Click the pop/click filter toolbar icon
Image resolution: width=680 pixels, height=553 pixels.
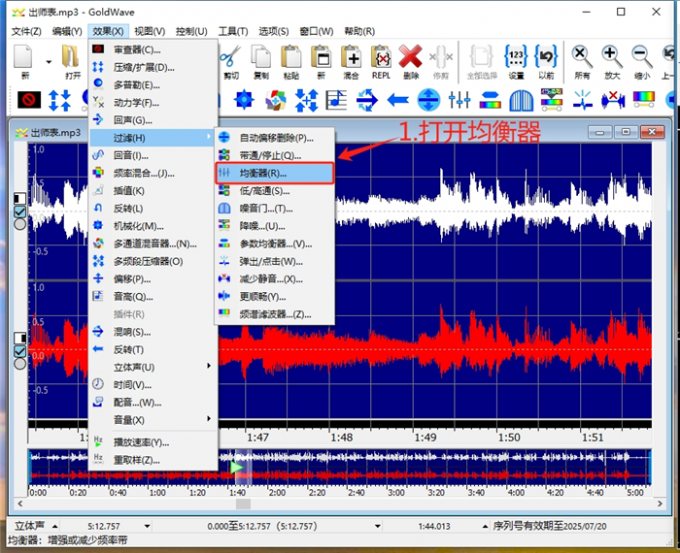[582, 100]
